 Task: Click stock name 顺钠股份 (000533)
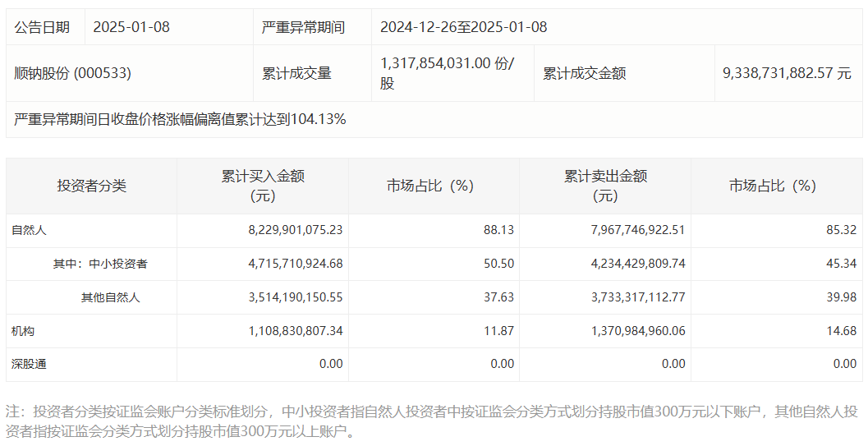point(72,73)
